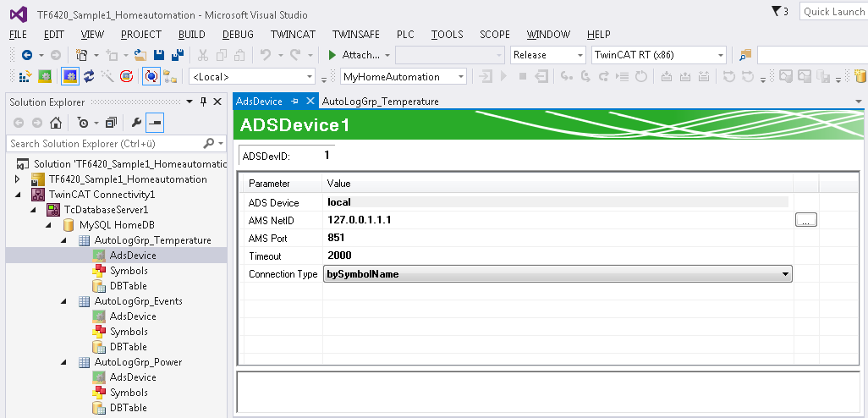Expand the TF6420_Sample1_Homeautomation project node
This screenshot has width=868, height=418.
click(x=18, y=179)
